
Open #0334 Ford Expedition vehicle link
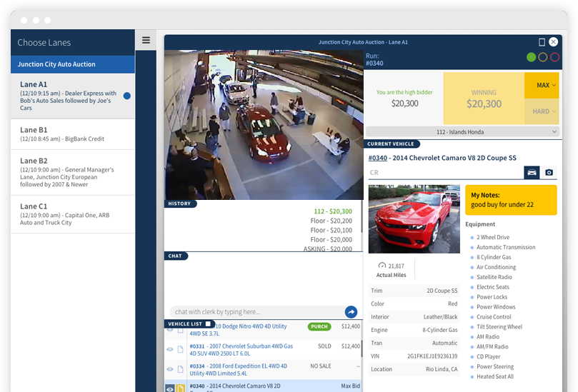[238, 370]
